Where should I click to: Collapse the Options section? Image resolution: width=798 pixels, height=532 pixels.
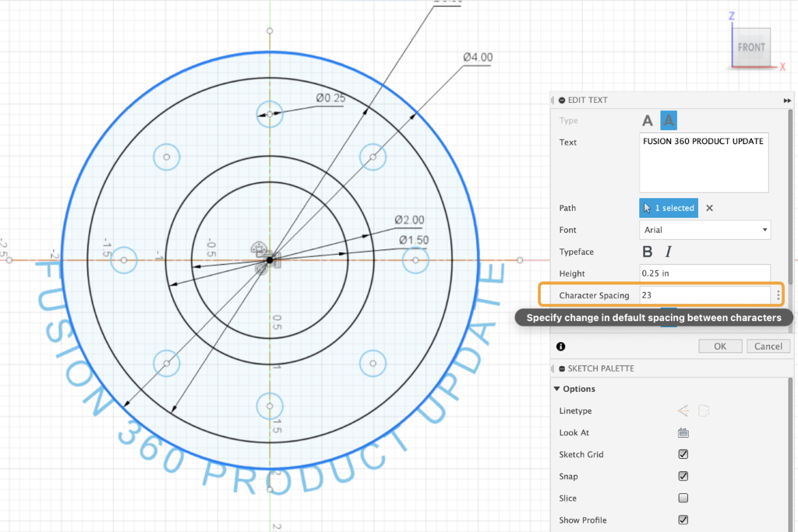pos(556,389)
